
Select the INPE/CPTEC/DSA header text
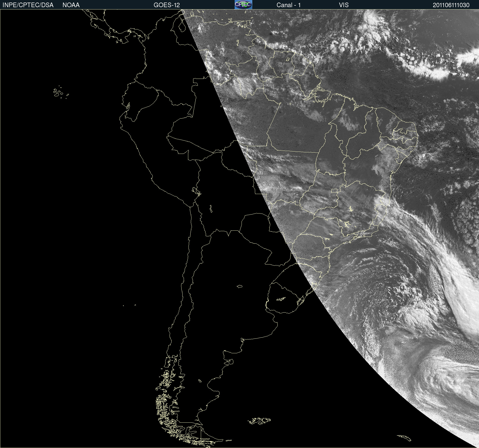pos(28,5)
